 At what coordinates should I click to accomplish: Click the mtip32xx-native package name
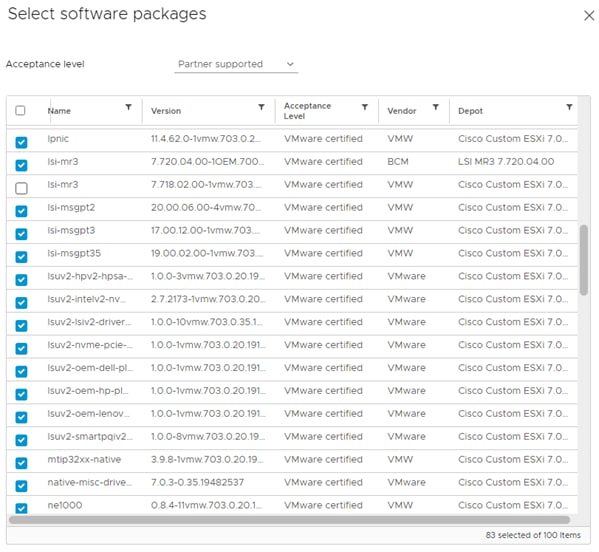(84, 460)
